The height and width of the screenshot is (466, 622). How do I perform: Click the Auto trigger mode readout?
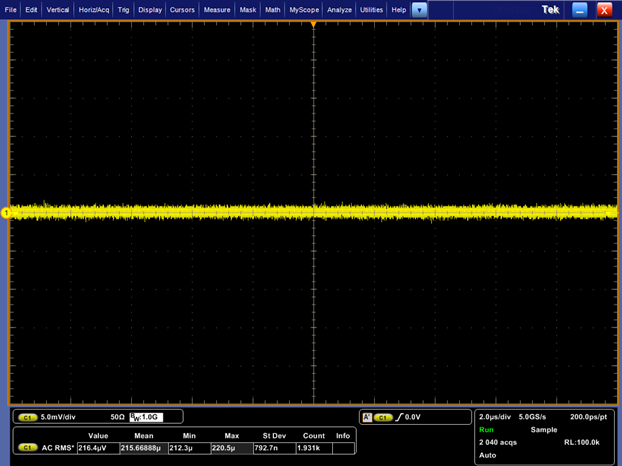[x=488, y=455]
